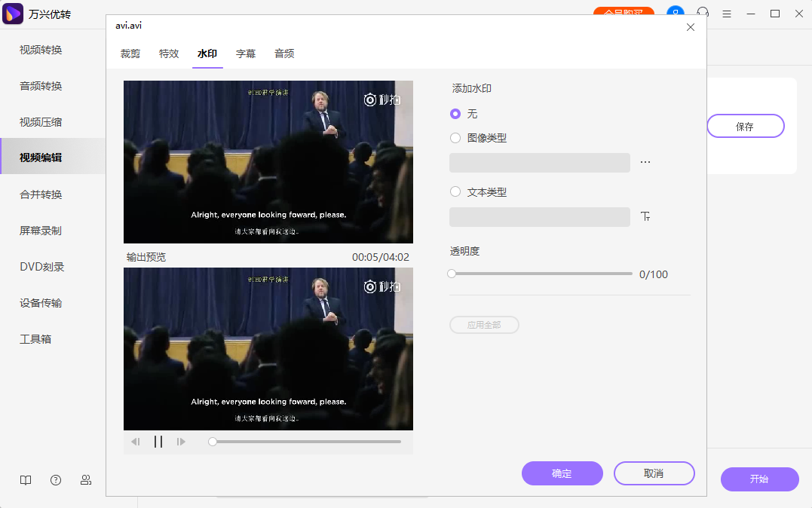Adjust the 透明度 opacity slider
This screenshot has width=812, height=508.
(451, 274)
